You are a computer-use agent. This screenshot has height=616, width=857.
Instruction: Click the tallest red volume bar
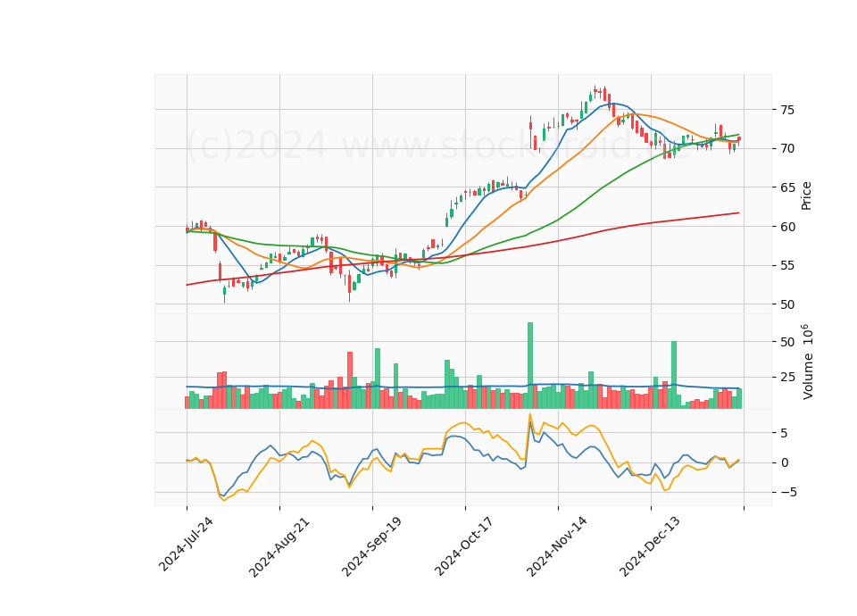pyautogui.click(x=350, y=380)
